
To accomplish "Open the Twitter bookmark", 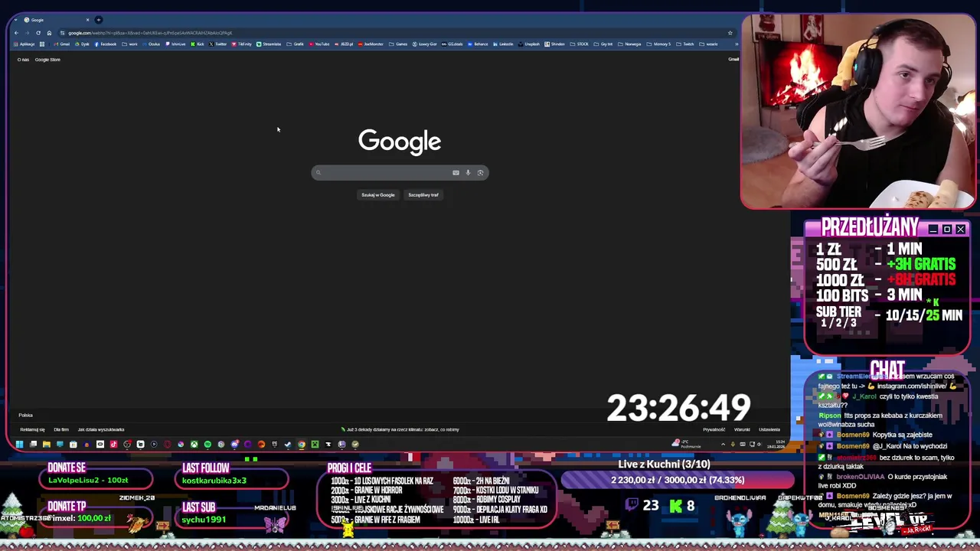I will coord(217,44).
